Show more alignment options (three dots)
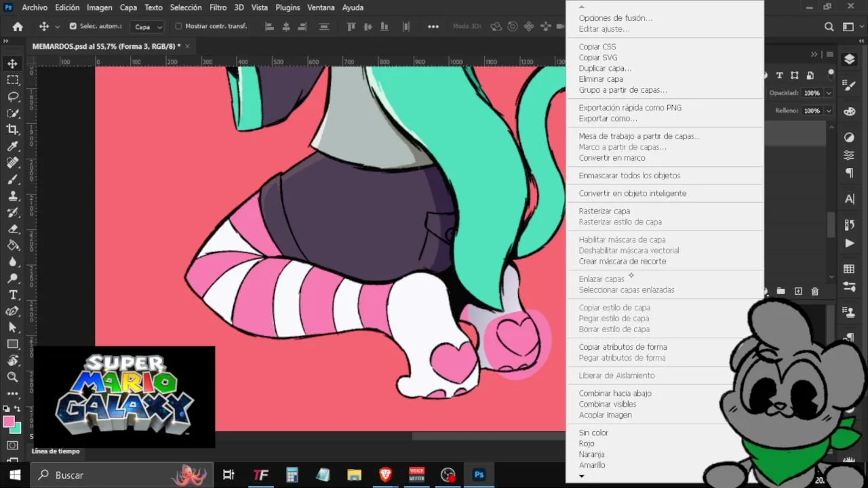 (x=433, y=26)
